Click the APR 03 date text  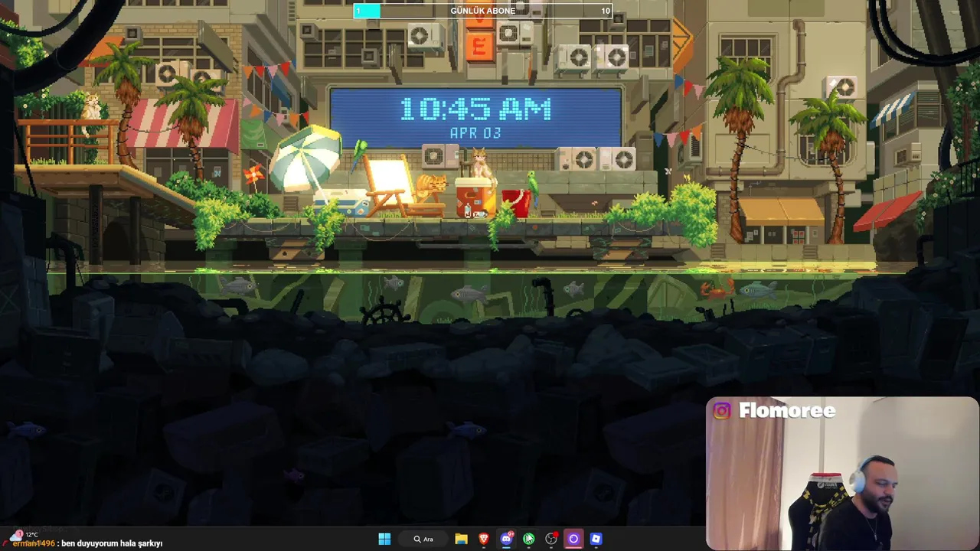click(475, 133)
